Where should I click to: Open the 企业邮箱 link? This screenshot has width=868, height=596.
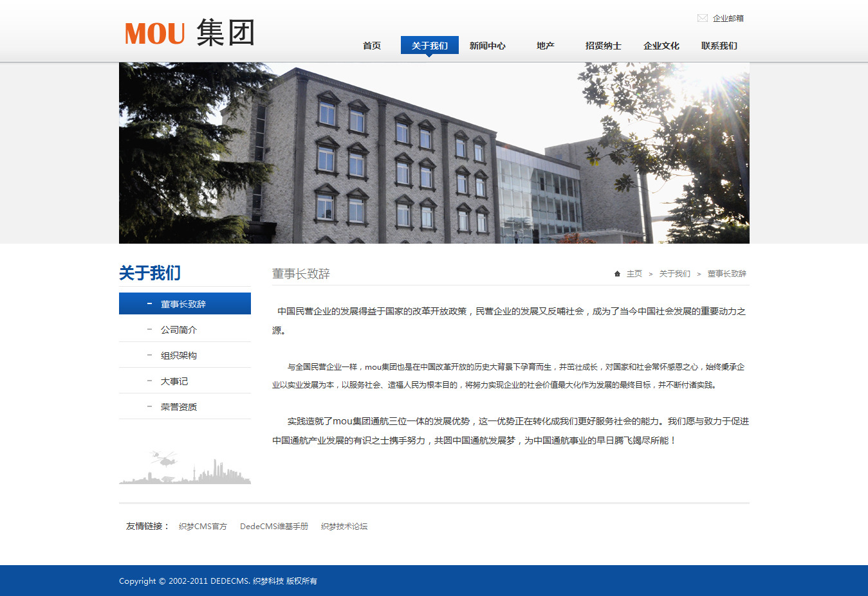(728, 18)
